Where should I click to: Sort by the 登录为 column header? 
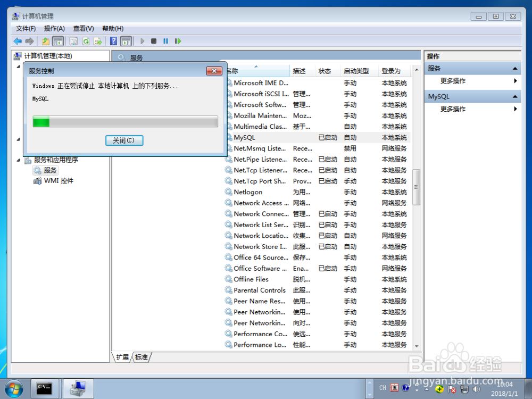(394, 71)
